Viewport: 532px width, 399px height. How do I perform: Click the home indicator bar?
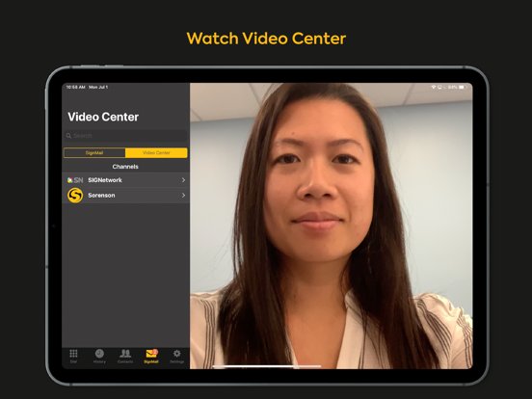click(x=267, y=366)
